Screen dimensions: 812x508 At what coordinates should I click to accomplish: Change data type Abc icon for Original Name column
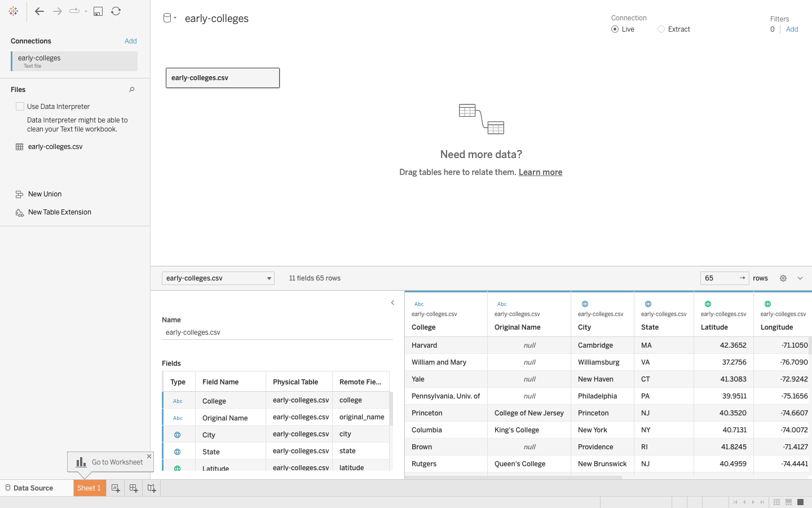[502, 304]
